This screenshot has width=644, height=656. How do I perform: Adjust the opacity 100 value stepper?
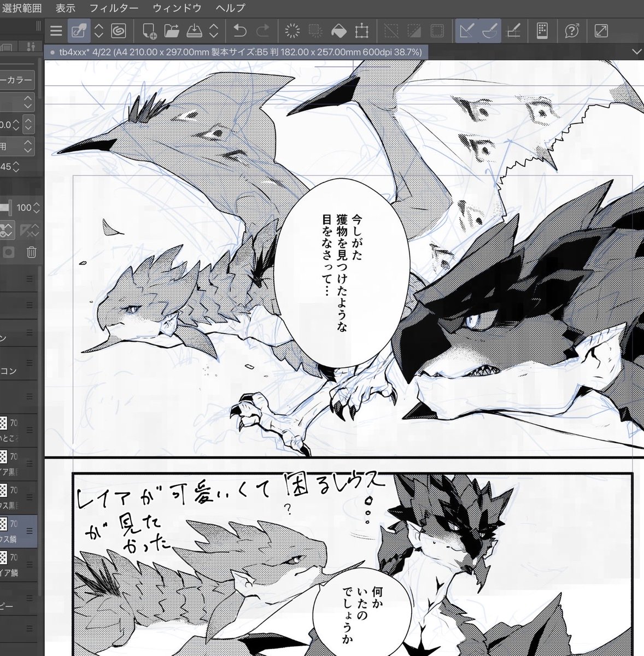[36, 208]
